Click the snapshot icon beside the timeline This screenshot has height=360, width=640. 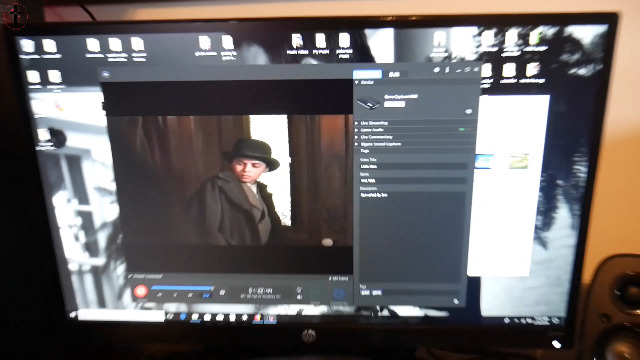click(222, 292)
